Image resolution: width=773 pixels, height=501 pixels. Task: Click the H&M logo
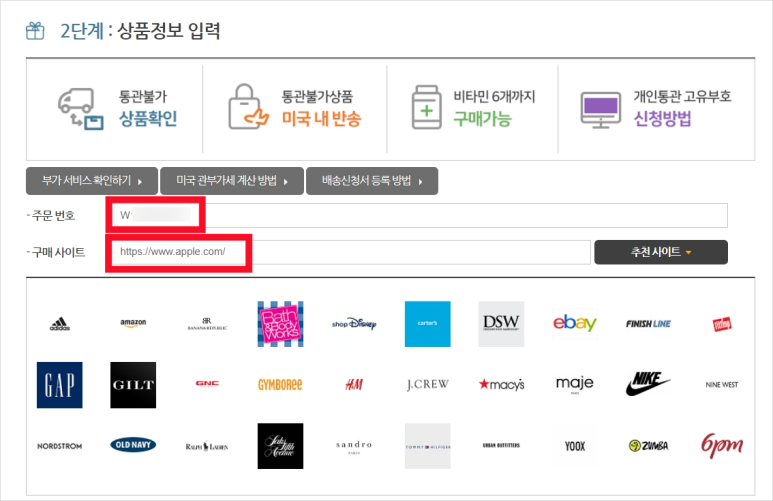[x=354, y=385]
